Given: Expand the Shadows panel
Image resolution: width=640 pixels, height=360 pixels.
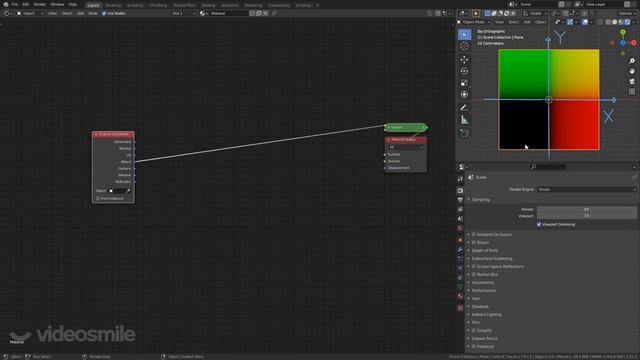Looking at the screenshot, I should [480, 307].
